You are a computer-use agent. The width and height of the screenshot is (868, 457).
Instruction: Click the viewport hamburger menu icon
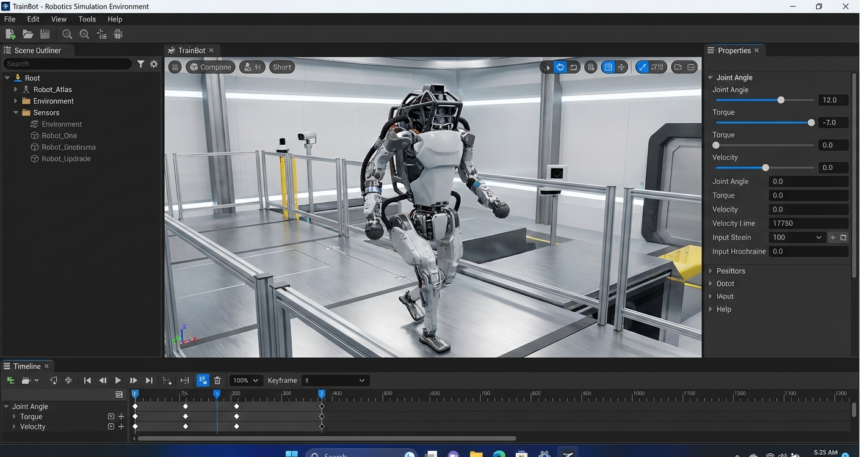[x=175, y=67]
